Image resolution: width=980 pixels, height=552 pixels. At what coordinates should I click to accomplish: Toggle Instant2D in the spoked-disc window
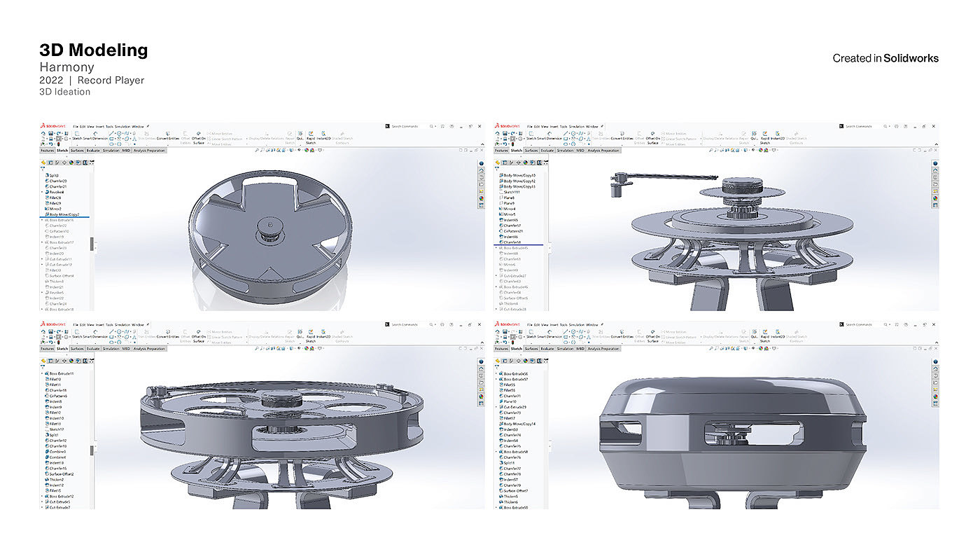pyautogui.click(x=323, y=135)
